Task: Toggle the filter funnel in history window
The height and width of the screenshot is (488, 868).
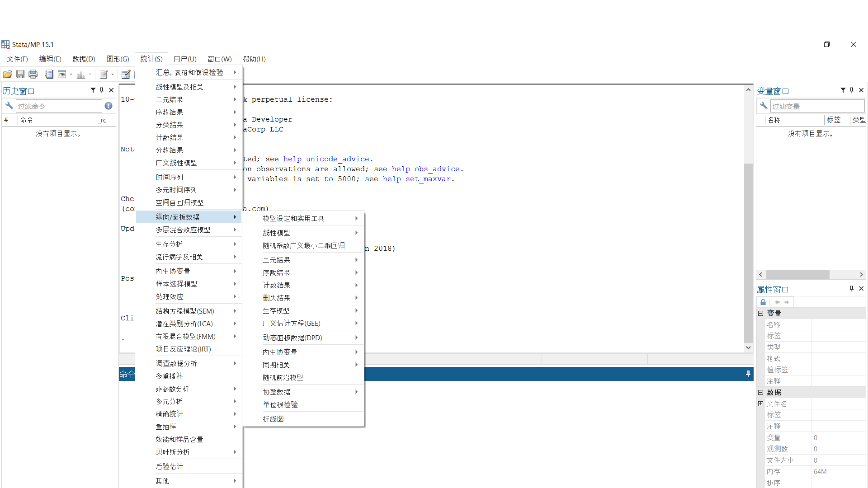Action: (93, 90)
